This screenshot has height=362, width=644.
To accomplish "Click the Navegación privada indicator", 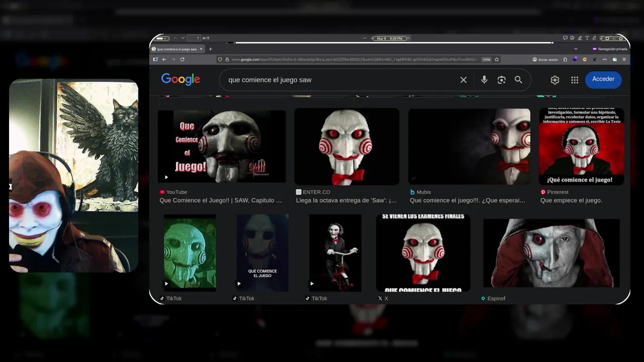I will click(610, 49).
